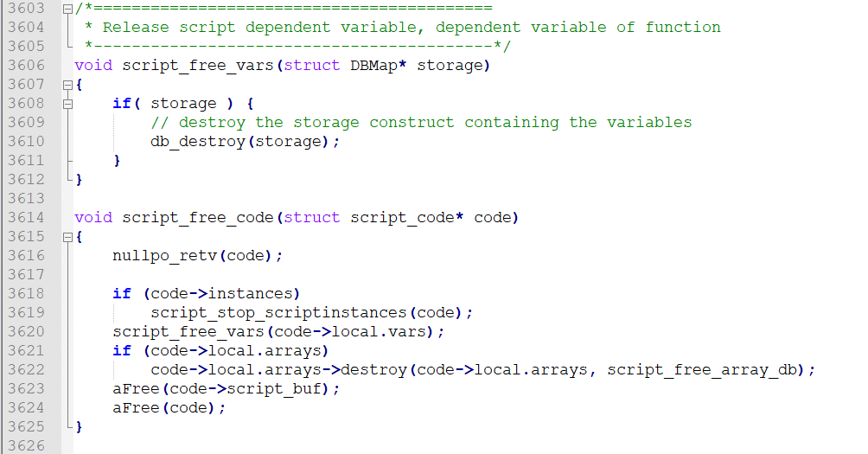Select line number 3606 in margin
This screenshot has height=454, width=868.
pyautogui.click(x=26, y=66)
